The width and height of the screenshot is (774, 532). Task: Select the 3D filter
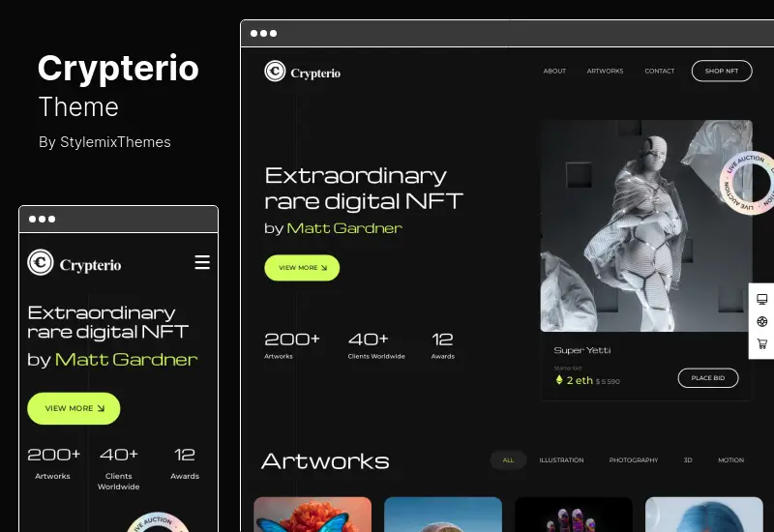[x=688, y=460]
